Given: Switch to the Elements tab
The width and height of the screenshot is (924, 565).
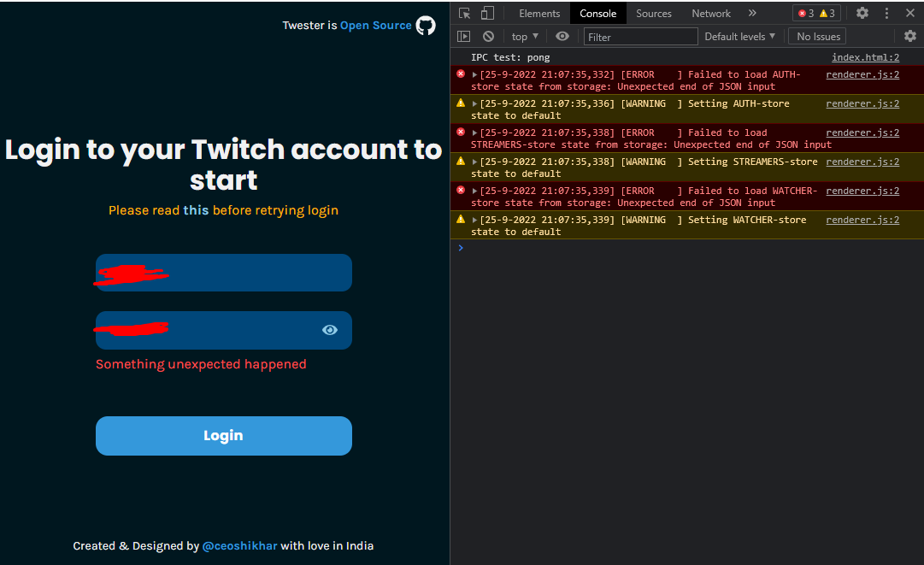Looking at the screenshot, I should (539, 13).
